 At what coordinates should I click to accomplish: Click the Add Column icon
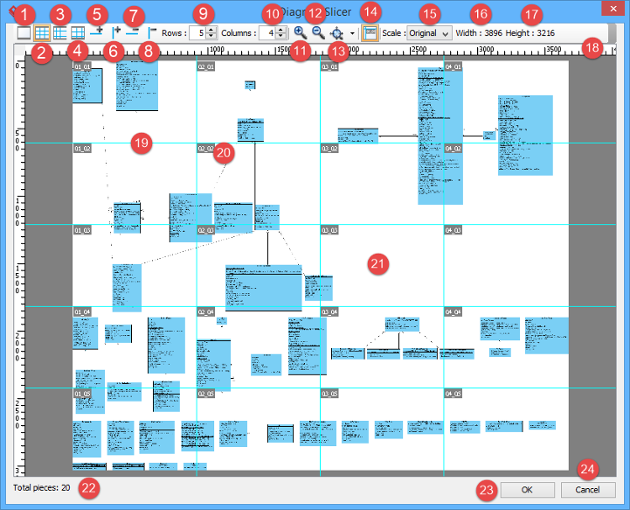116,32
